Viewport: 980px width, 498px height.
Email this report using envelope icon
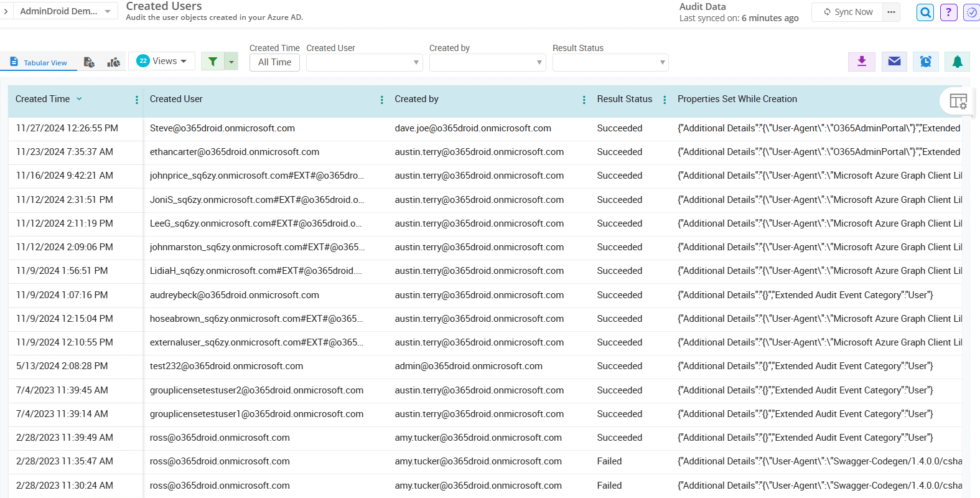tap(894, 61)
